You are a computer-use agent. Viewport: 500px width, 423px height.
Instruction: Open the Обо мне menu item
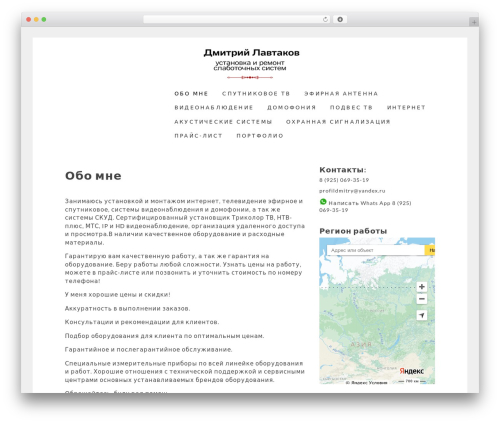pyautogui.click(x=191, y=94)
